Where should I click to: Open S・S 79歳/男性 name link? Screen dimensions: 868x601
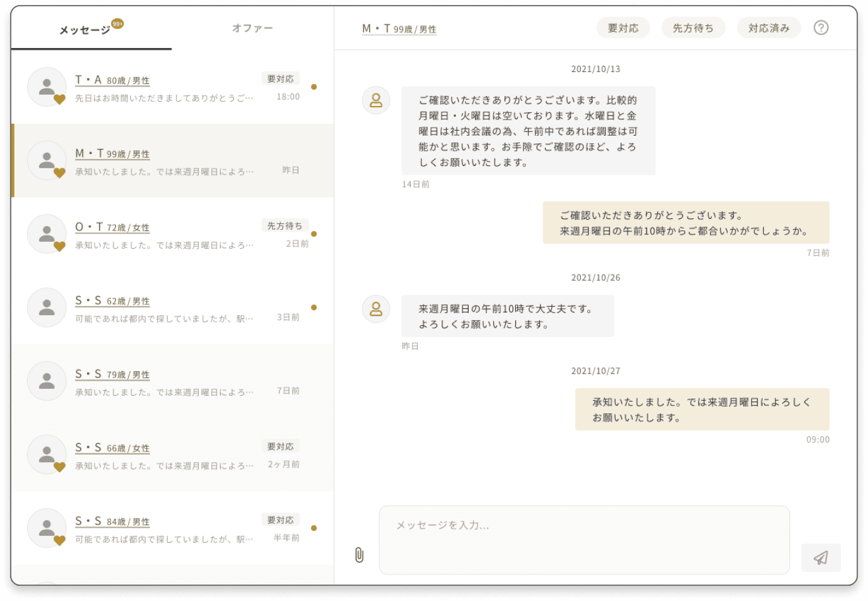pos(112,374)
